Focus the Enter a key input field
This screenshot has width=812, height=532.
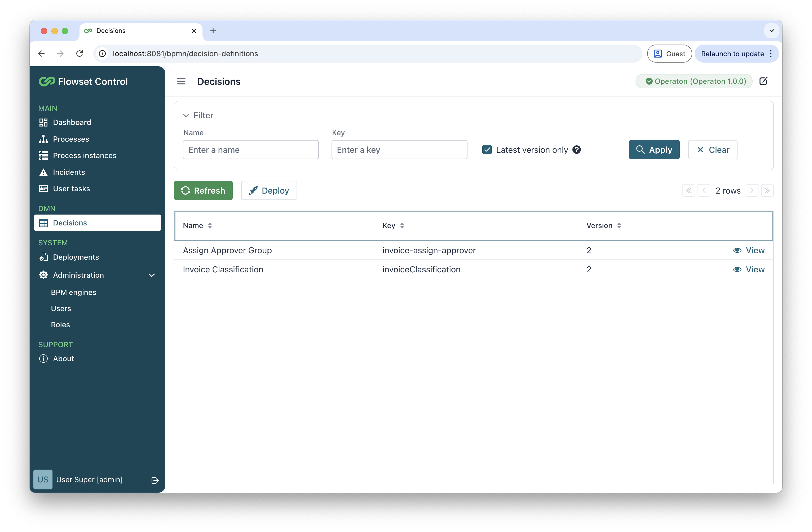point(399,150)
